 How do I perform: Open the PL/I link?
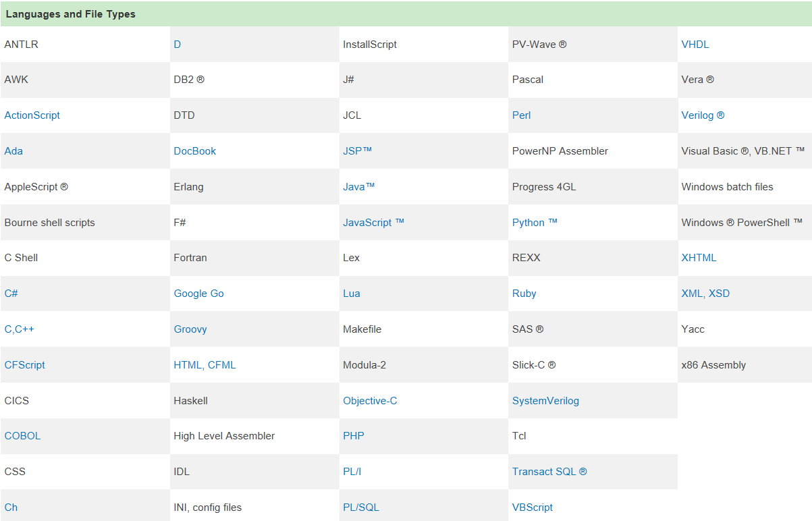352,472
